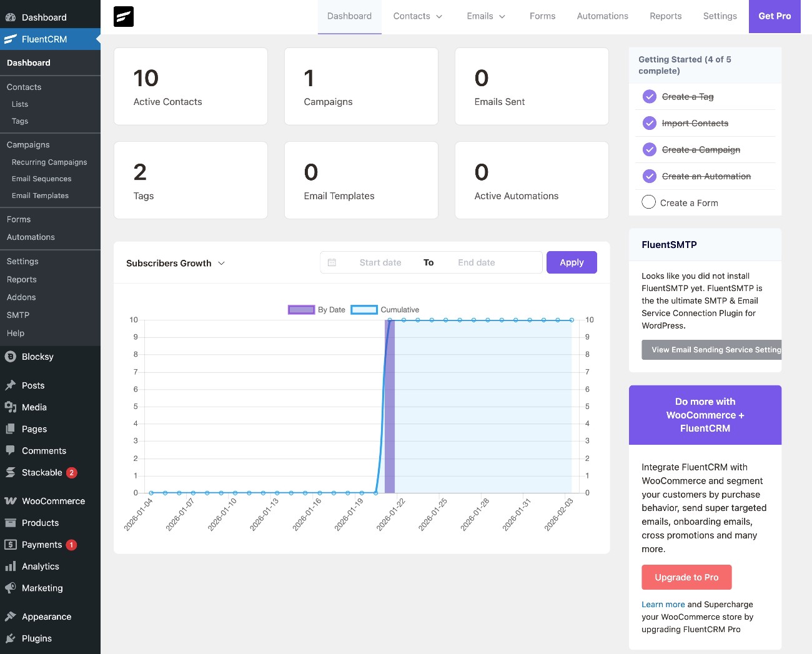The image size is (812, 654).
Task: Click the Products sidebar icon
Action: point(11,523)
